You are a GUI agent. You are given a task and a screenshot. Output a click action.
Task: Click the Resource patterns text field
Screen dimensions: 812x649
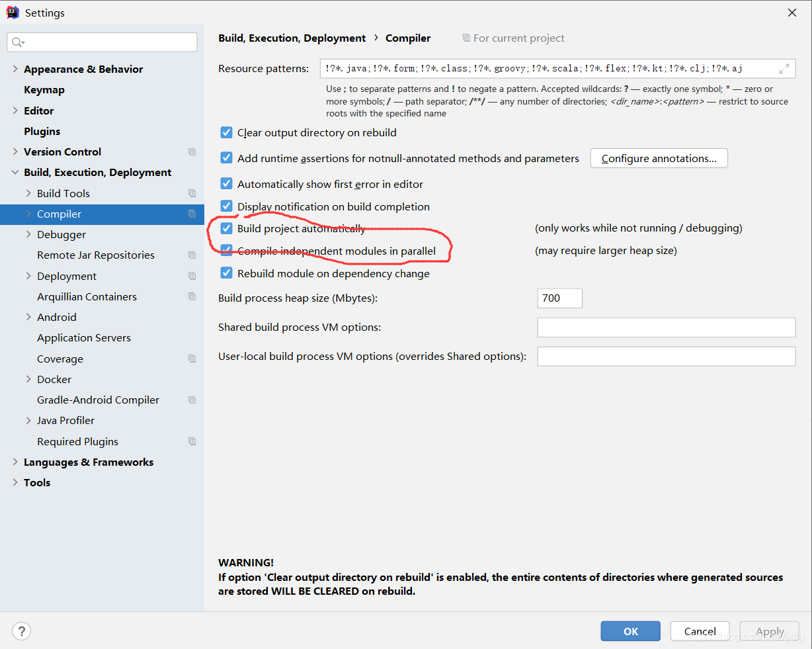tap(558, 69)
